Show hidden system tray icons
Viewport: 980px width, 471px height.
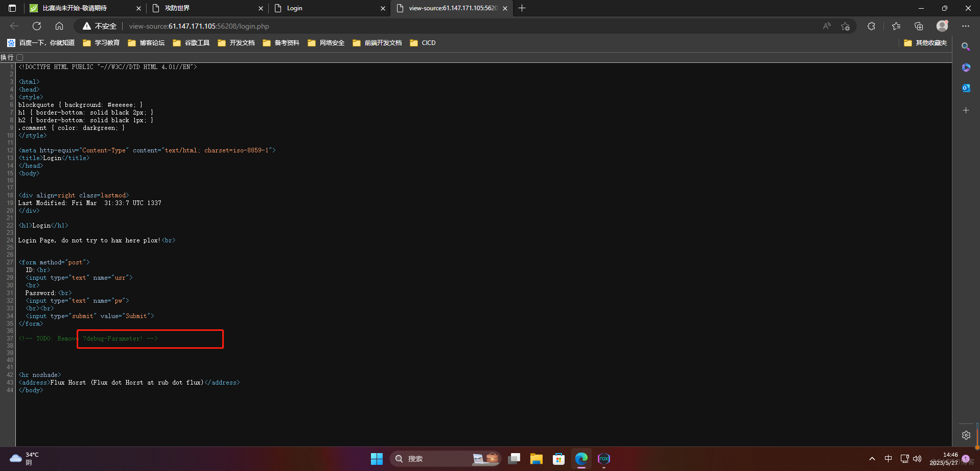(872, 459)
